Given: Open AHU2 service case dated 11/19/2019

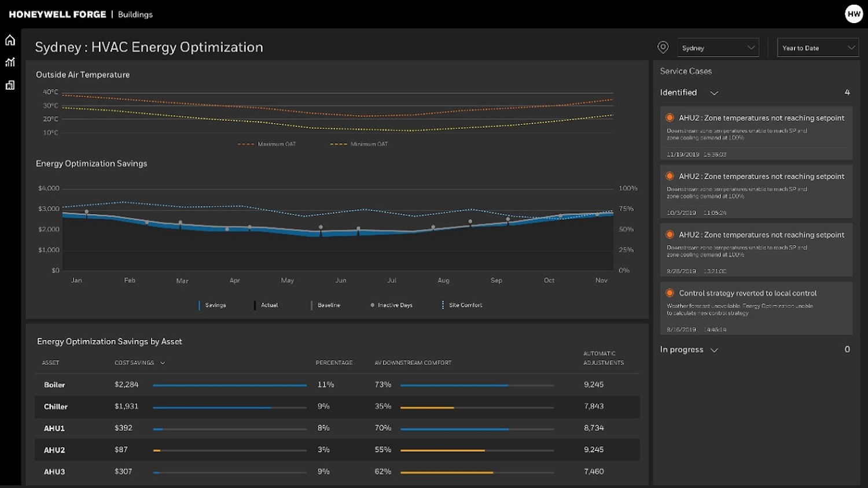Looking at the screenshot, I should pyautogui.click(x=756, y=133).
